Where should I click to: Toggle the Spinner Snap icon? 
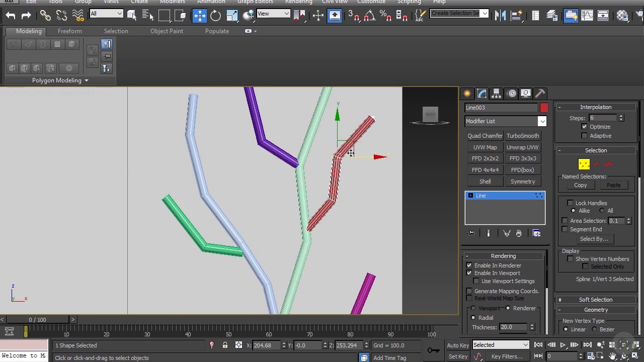(x=402, y=16)
